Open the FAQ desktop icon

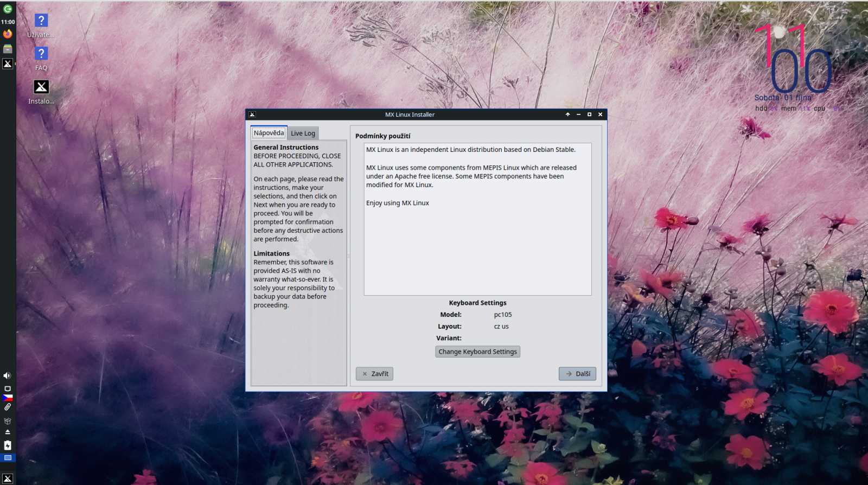pos(41,59)
